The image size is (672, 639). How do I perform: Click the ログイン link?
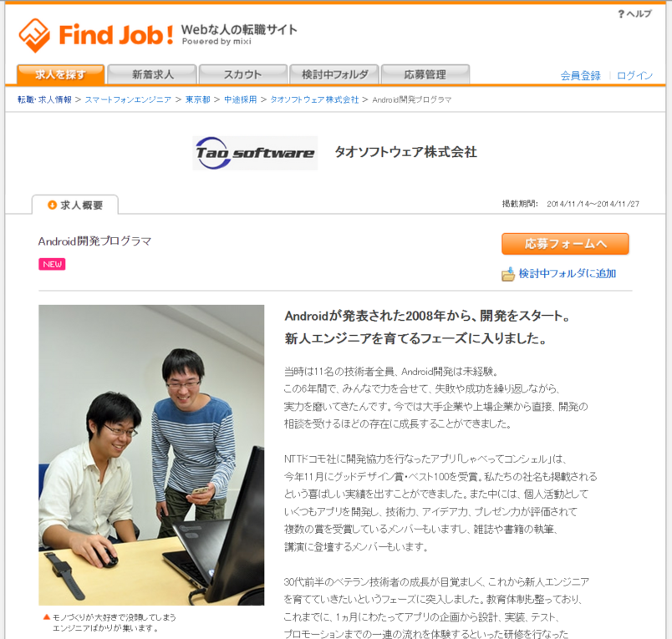point(634,76)
